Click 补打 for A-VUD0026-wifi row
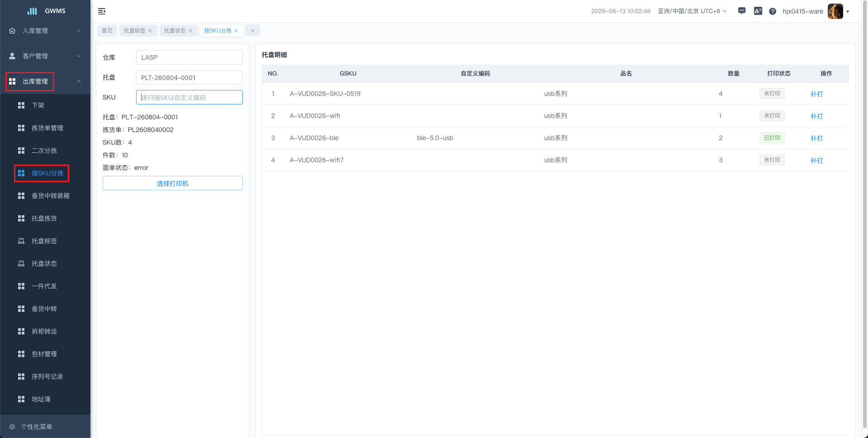The image size is (868, 438). (816, 116)
